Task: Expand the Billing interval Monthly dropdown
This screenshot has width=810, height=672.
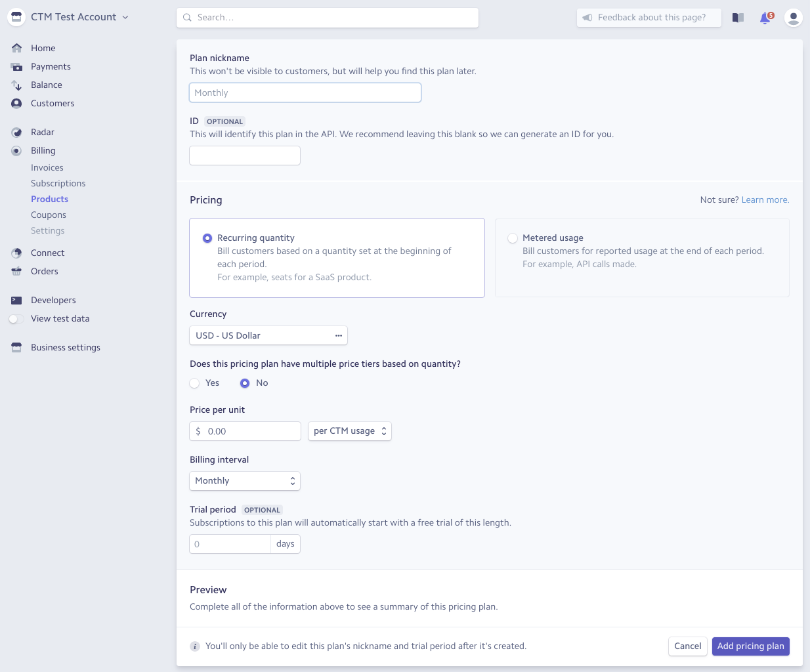Action: [x=244, y=481]
